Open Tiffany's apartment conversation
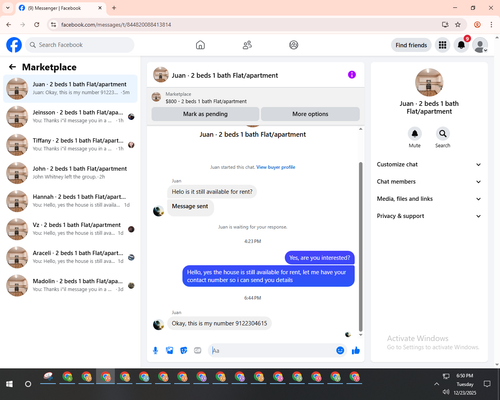 coord(70,145)
